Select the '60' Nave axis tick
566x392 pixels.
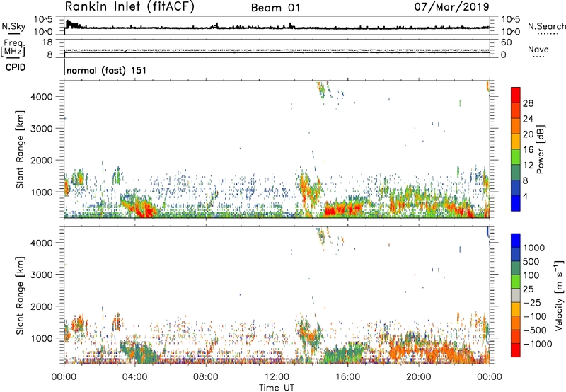[x=506, y=42]
